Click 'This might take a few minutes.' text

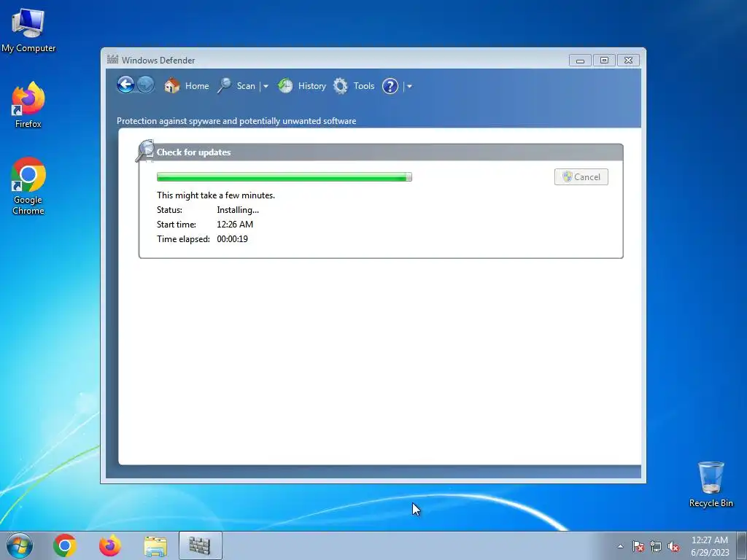pos(216,195)
